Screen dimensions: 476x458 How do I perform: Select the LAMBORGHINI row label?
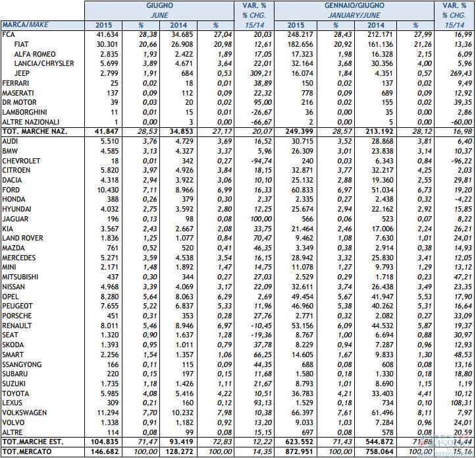[x=24, y=112]
